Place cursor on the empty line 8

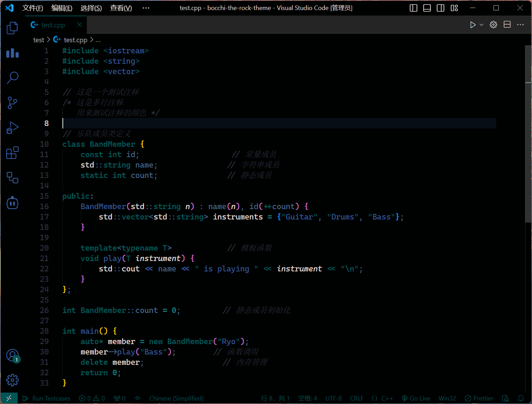tap(279, 123)
